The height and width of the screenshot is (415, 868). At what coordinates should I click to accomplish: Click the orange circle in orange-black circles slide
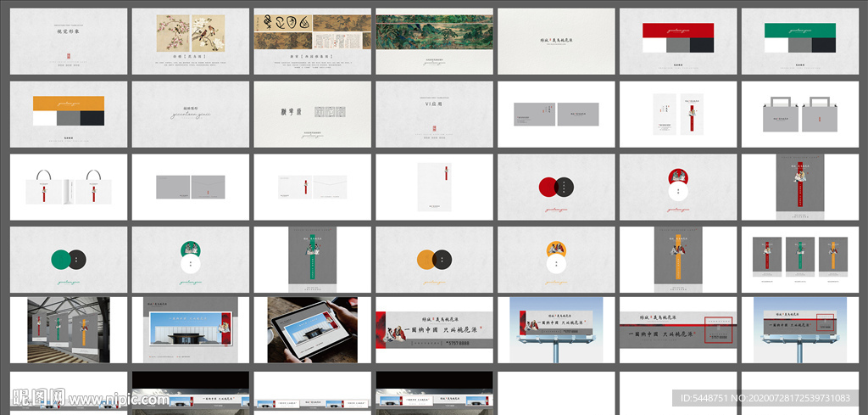(426, 258)
